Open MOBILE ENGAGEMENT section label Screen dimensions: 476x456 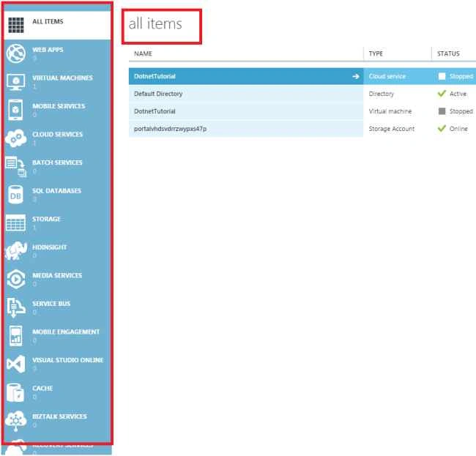66,332
